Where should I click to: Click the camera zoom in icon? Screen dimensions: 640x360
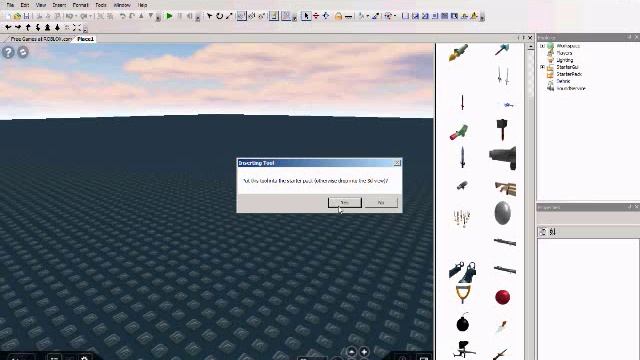pyautogui.click(x=47, y=27)
